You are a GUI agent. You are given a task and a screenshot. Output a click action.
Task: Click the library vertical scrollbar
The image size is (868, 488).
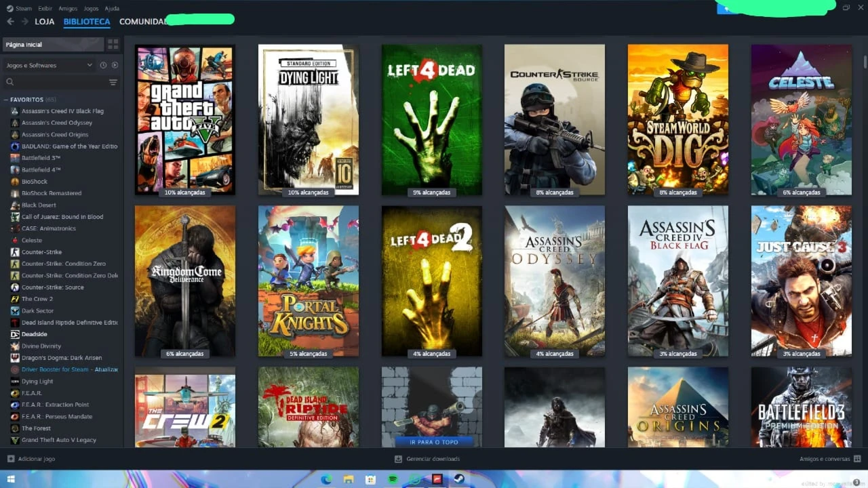pyautogui.click(x=865, y=61)
